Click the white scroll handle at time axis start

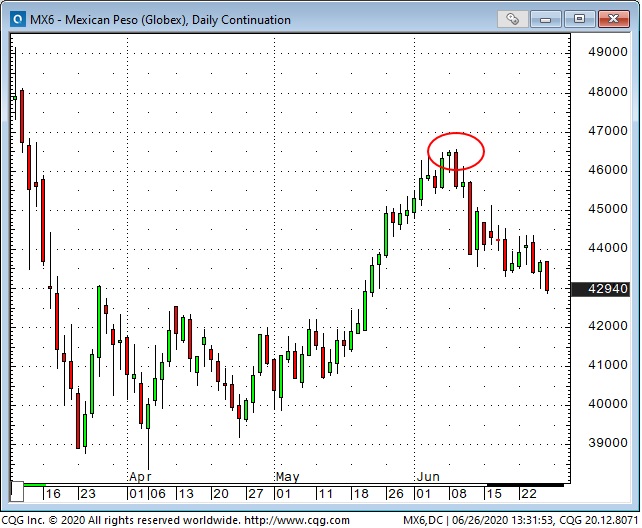(17, 492)
